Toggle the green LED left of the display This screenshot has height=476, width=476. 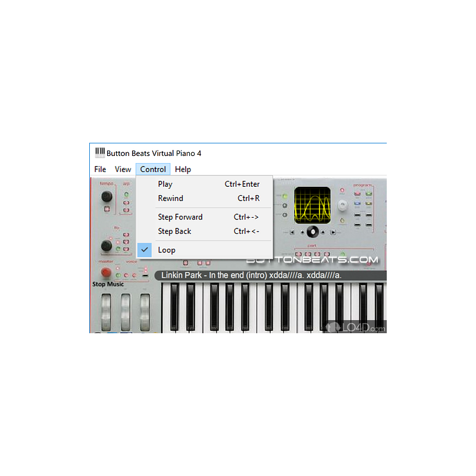tap(285, 196)
